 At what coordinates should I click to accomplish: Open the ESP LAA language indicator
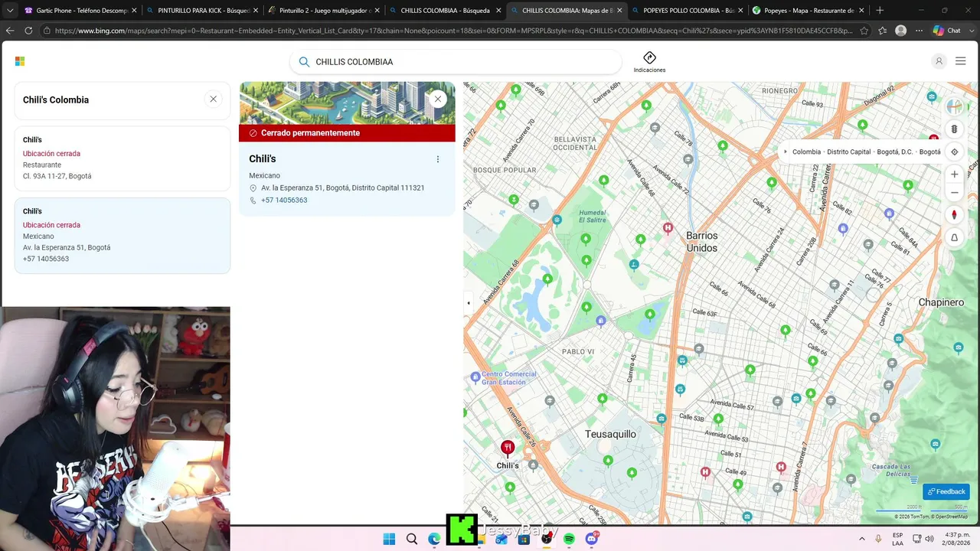[897, 539]
